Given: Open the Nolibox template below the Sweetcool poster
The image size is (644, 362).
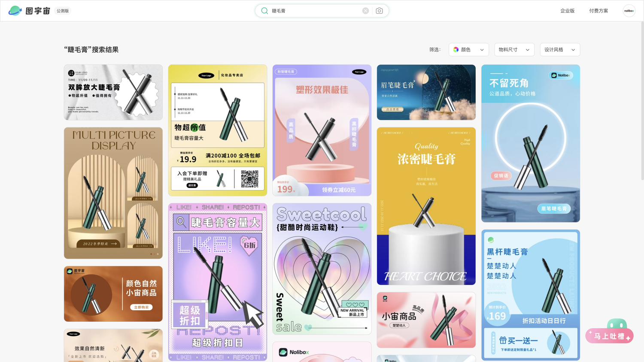Looking at the screenshot, I should (x=322, y=352).
